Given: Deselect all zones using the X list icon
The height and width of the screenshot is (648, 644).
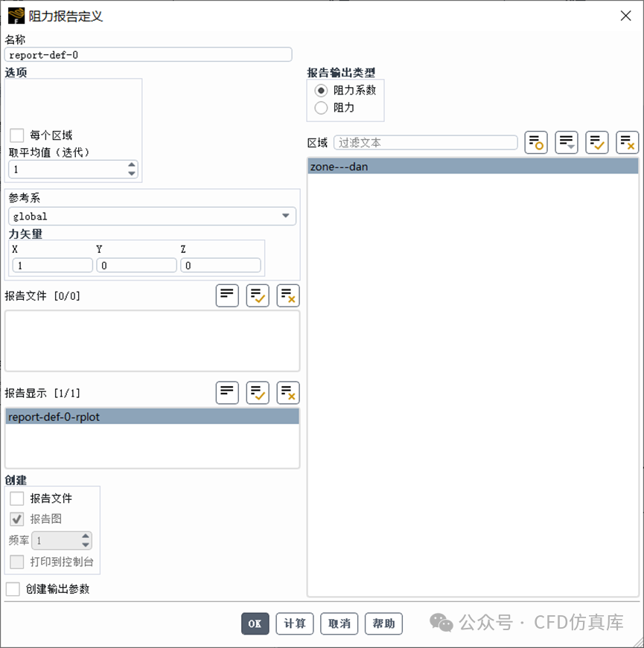Looking at the screenshot, I should [628, 142].
